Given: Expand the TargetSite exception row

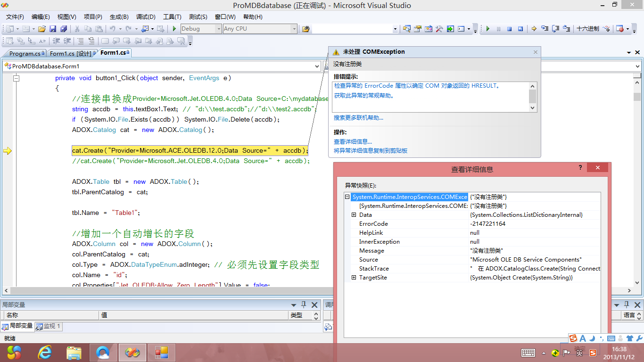Looking at the screenshot, I should point(354,278).
